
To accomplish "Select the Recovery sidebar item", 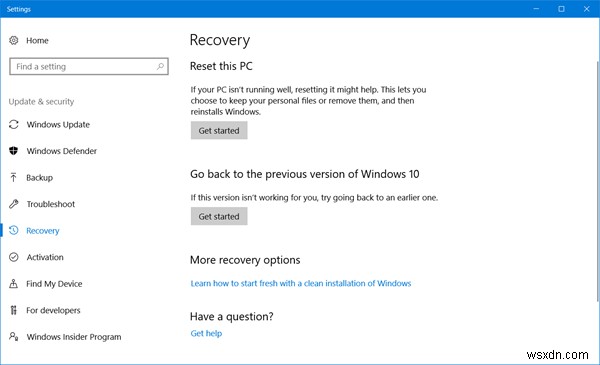I will pos(43,231).
